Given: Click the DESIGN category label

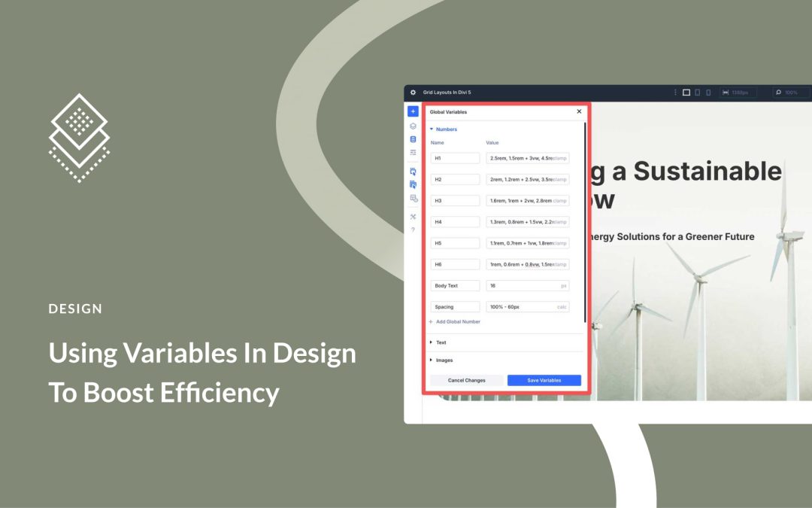Looking at the screenshot, I should point(76,309).
